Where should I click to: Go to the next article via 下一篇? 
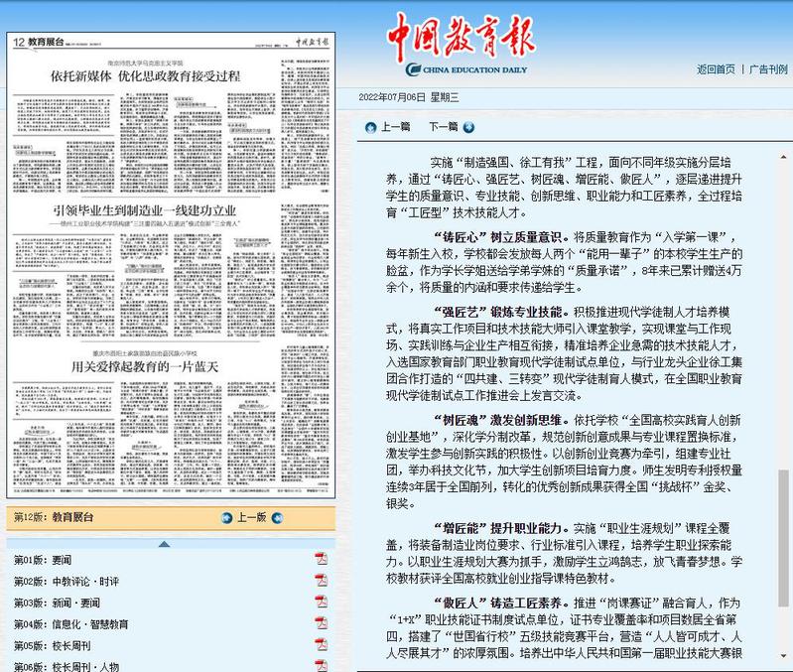click(x=443, y=127)
